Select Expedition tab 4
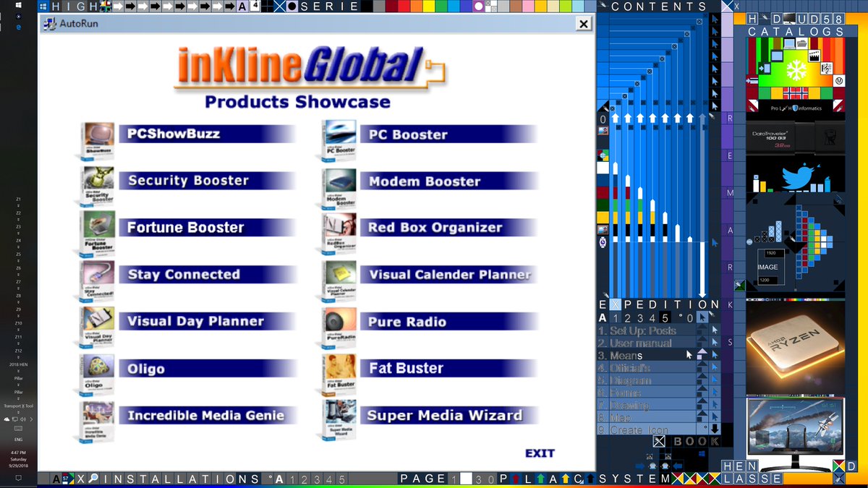Viewport: 868px width, 488px height. click(x=652, y=318)
